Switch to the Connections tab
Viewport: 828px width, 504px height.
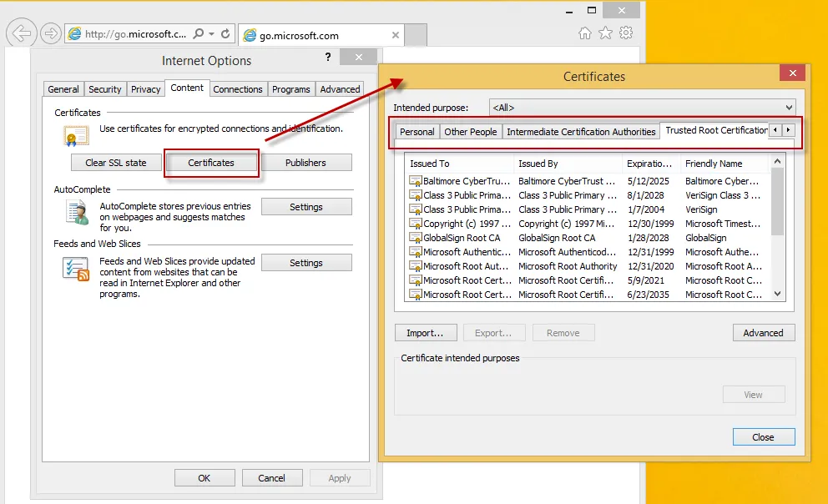tap(238, 89)
